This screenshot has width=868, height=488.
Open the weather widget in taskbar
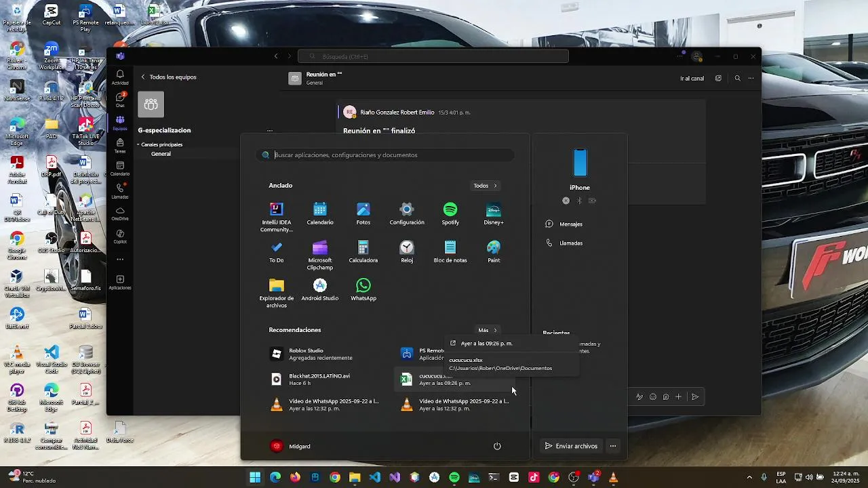point(32,477)
